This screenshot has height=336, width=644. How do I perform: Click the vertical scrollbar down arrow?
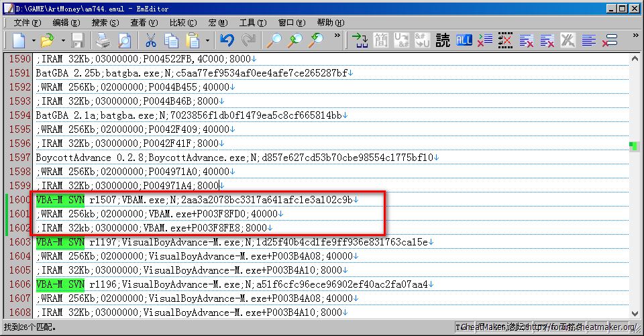coord(634,313)
